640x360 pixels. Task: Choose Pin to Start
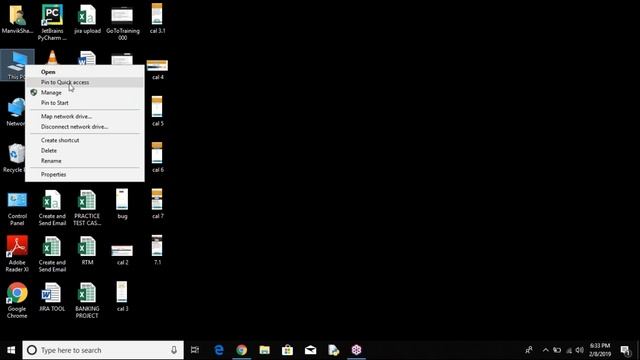84,103
